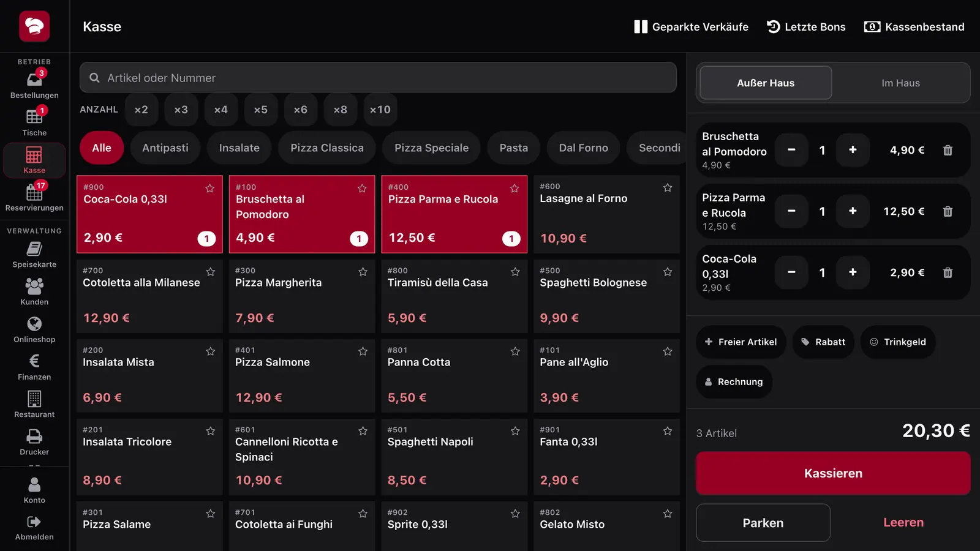This screenshot has height=551, width=980.
Task: Open the Konto account page
Action: click(x=34, y=491)
